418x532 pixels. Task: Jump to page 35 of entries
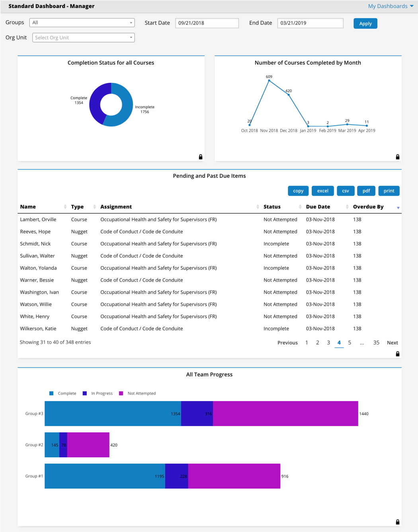point(376,343)
